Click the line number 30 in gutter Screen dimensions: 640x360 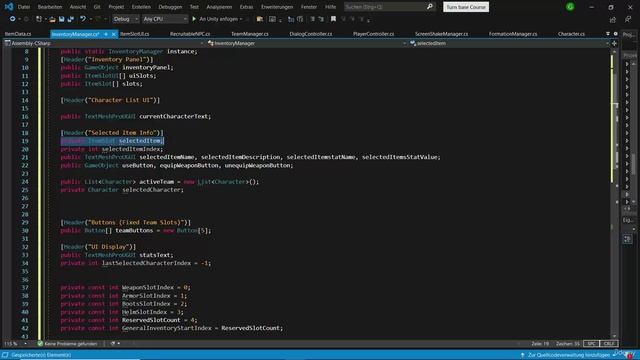tap(25, 231)
